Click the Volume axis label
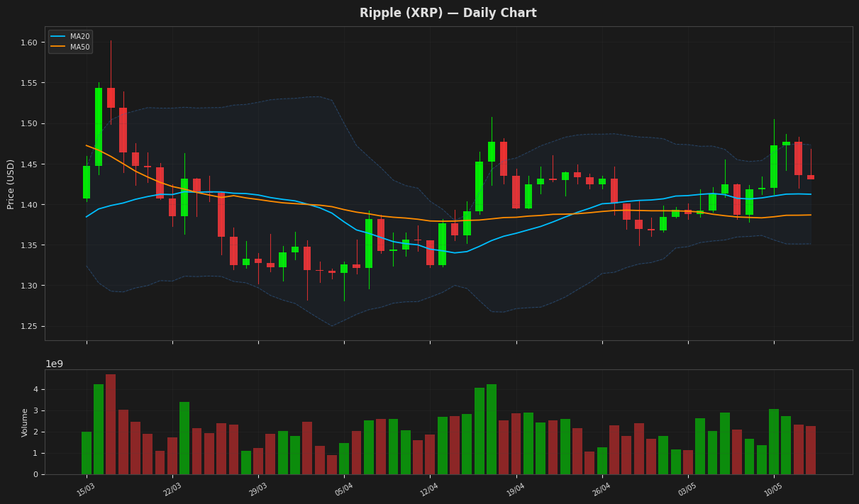 click(x=25, y=422)
